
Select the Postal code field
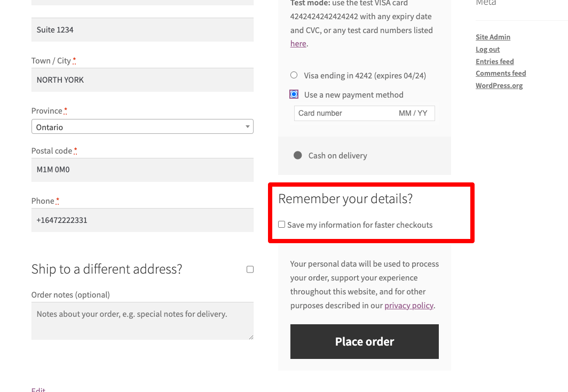[142, 169]
